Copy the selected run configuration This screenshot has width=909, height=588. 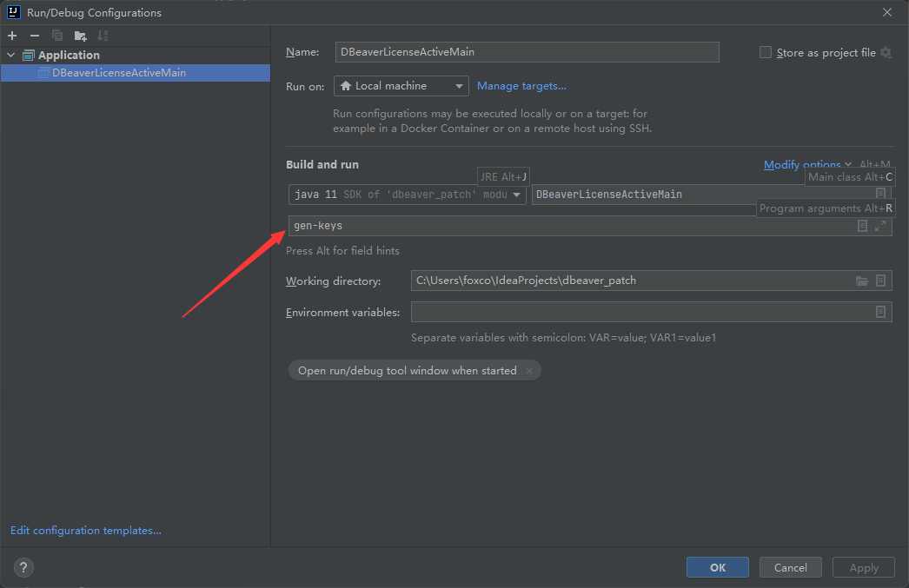click(x=56, y=36)
